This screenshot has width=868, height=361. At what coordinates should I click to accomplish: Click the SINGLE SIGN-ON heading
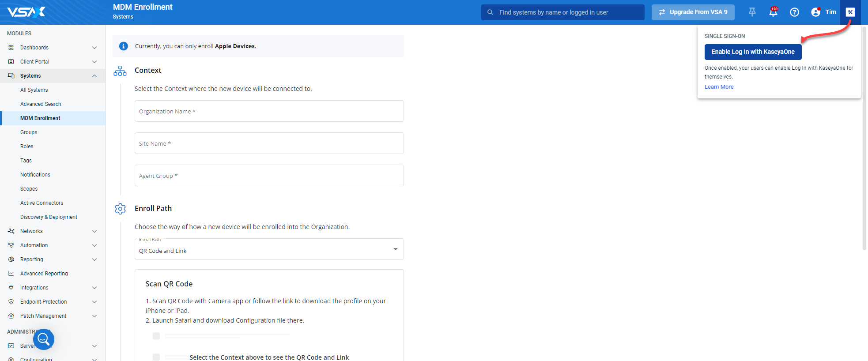click(x=725, y=36)
